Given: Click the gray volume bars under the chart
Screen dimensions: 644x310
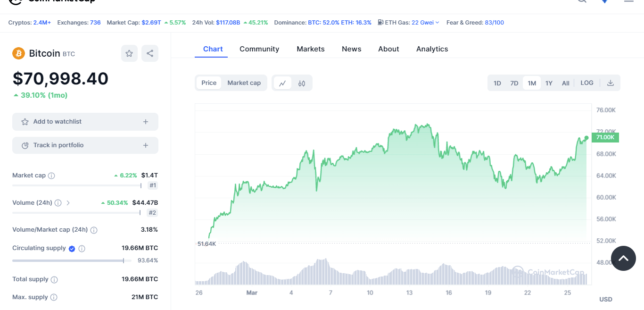Looking at the screenshot, I should (391, 272).
